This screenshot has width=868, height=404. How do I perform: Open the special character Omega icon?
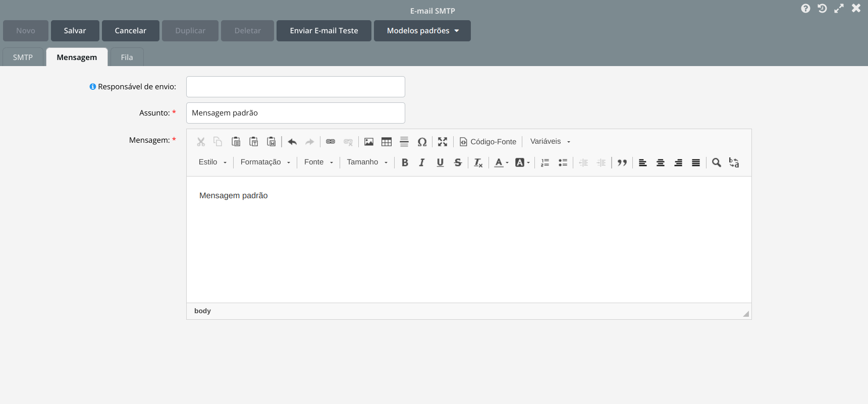[x=422, y=142]
